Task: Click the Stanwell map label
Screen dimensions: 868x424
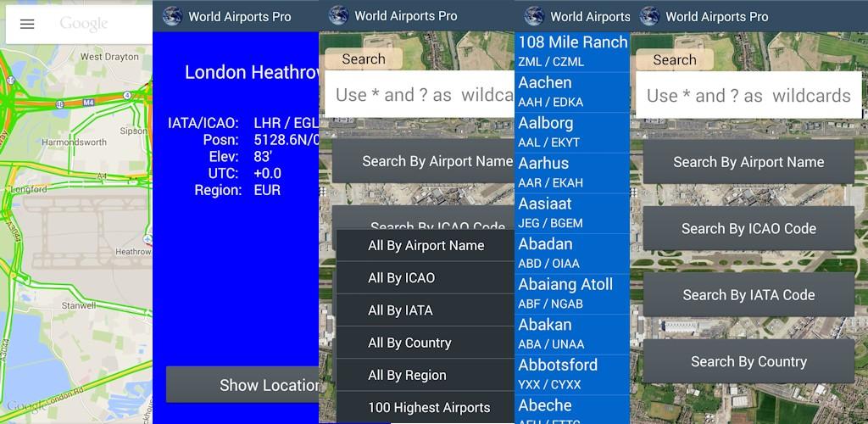Action: [79, 305]
